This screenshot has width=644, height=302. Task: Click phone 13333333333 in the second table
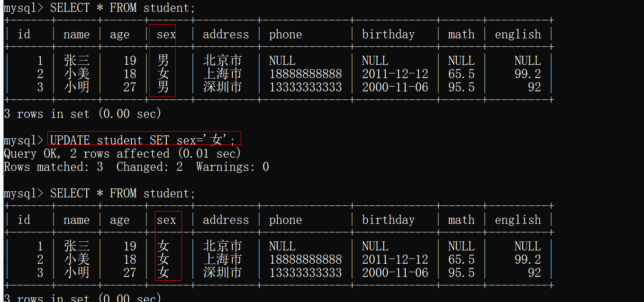[305, 273]
